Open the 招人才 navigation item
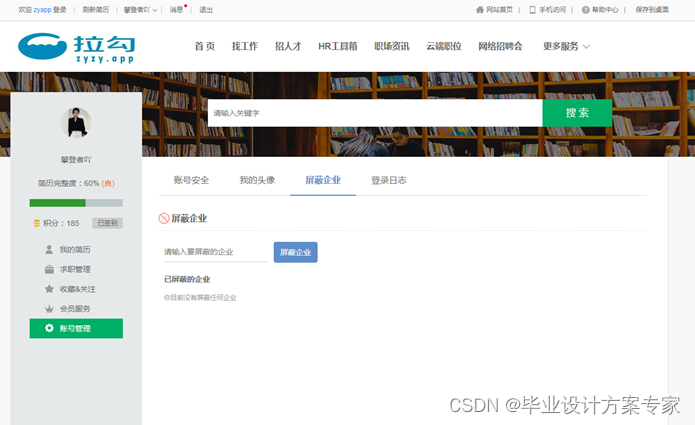 (x=288, y=46)
